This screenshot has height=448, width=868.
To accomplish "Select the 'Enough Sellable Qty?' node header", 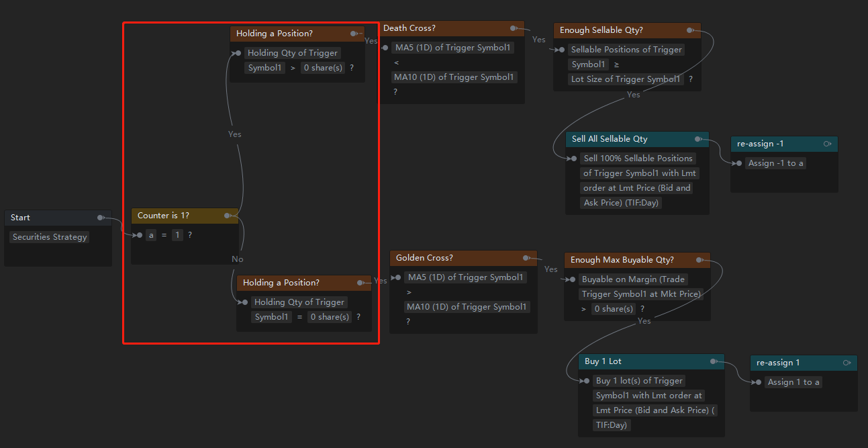I will pos(627,30).
